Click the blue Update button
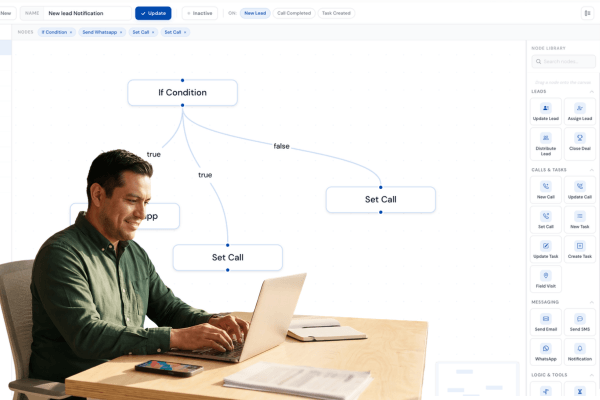 pos(153,13)
